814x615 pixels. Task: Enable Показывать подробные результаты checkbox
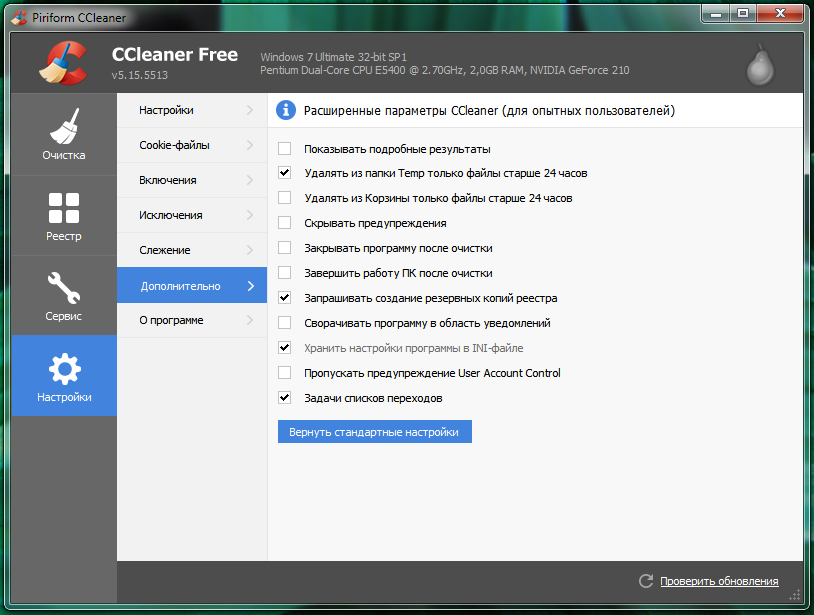284,148
